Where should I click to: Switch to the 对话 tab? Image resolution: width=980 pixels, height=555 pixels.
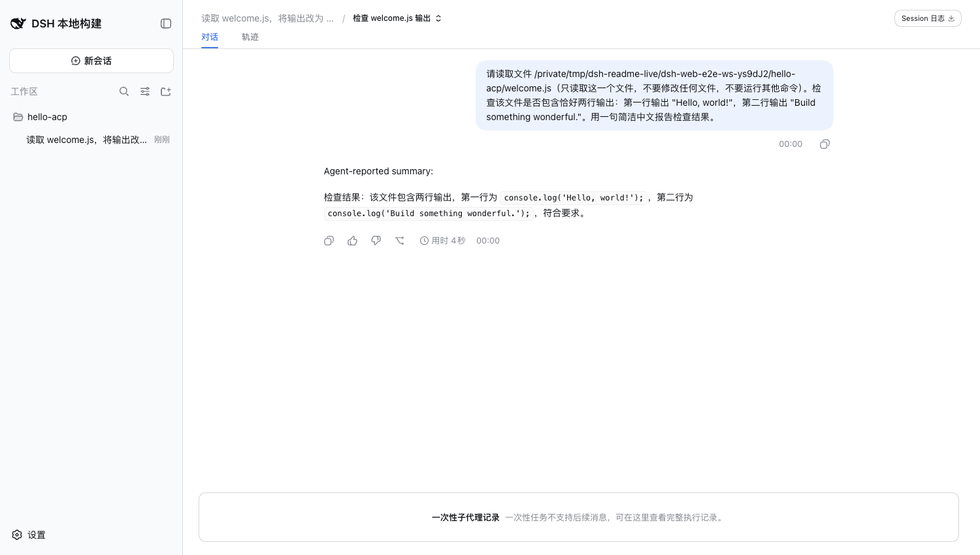[210, 37]
